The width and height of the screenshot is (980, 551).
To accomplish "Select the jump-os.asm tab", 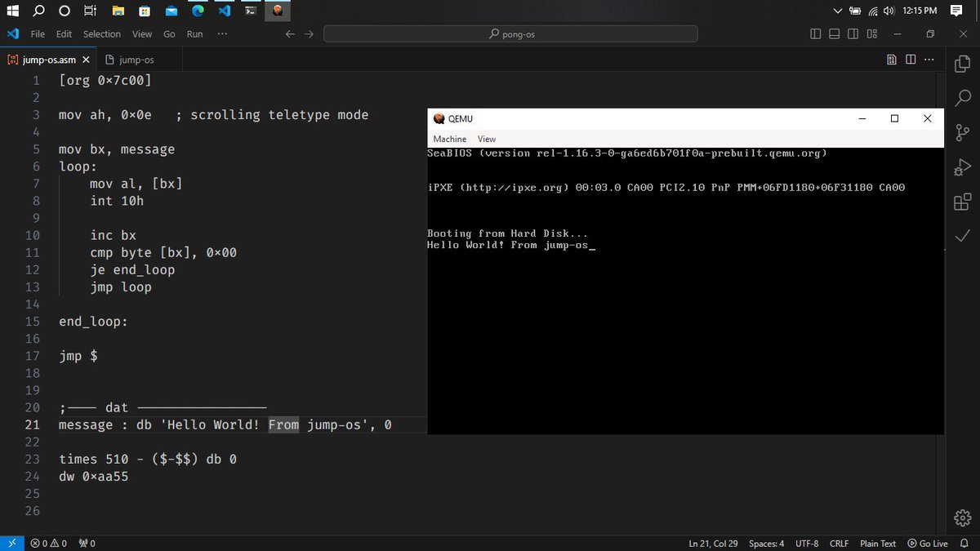I will point(47,60).
